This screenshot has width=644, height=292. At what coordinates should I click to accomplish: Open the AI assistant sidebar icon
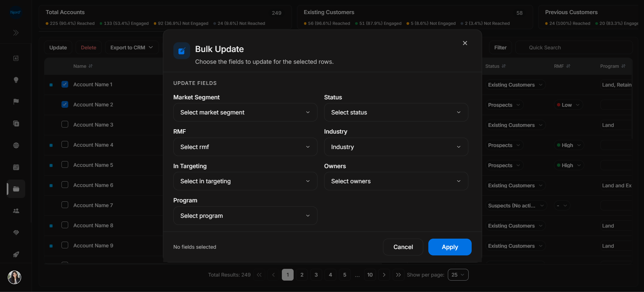16,58
